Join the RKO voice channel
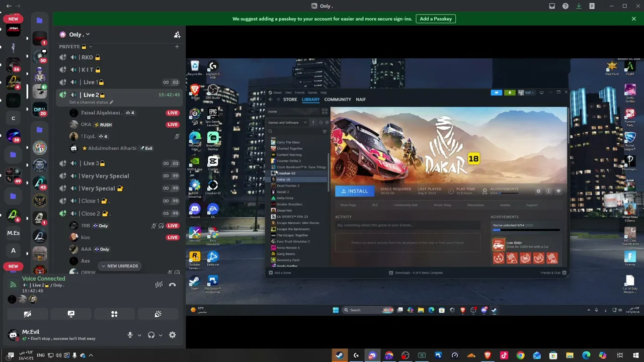The height and width of the screenshot is (362, 644). pos(120,57)
